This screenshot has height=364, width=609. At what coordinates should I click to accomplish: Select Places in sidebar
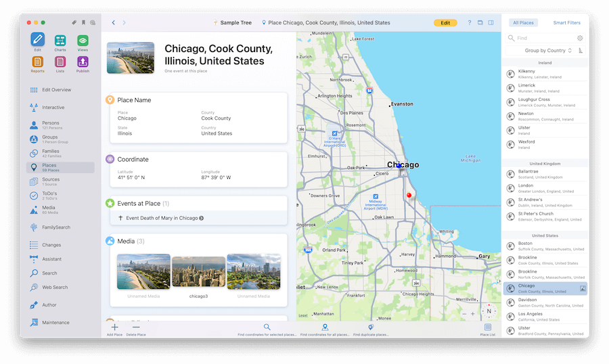[60, 167]
